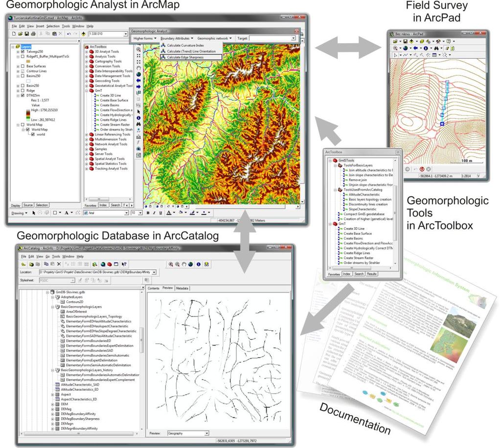Click Zoom In magnifier in ArcCatalog toolbar

[171, 265]
